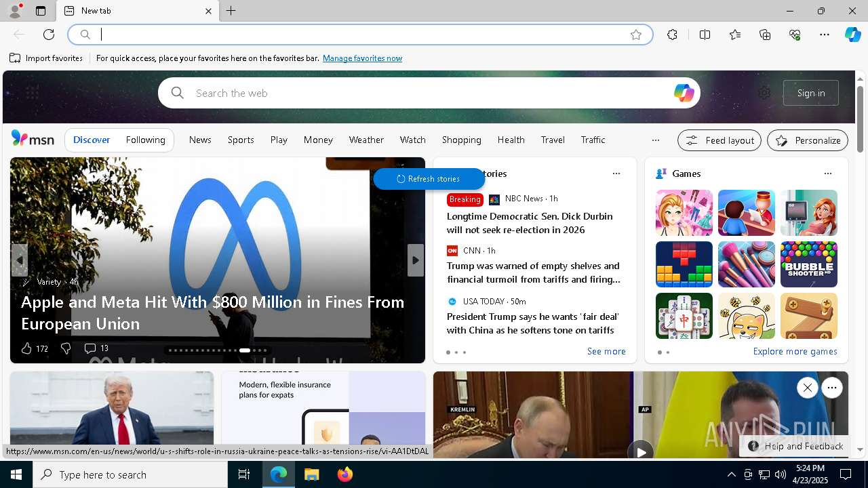The image size is (868, 488).
Task: Open the Play menu item
Action: point(279,140)
